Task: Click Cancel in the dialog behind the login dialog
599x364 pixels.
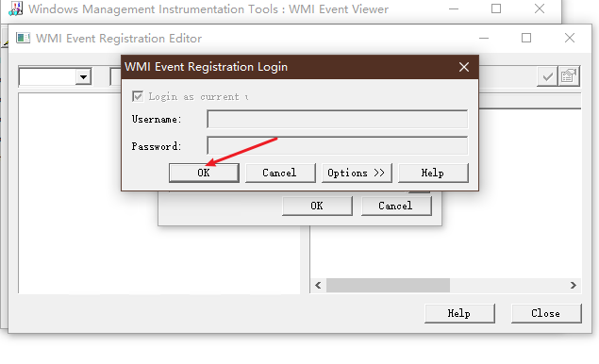Action: coord(396,206)
